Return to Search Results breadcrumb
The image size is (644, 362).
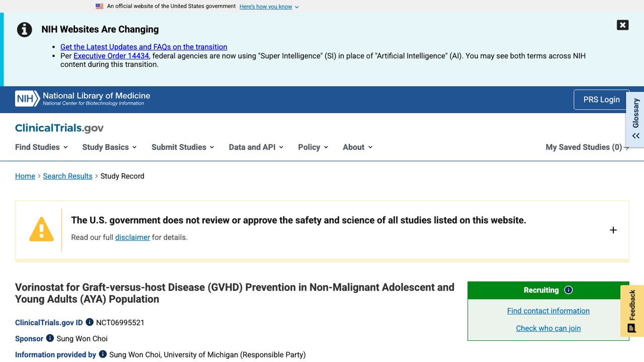68,176
